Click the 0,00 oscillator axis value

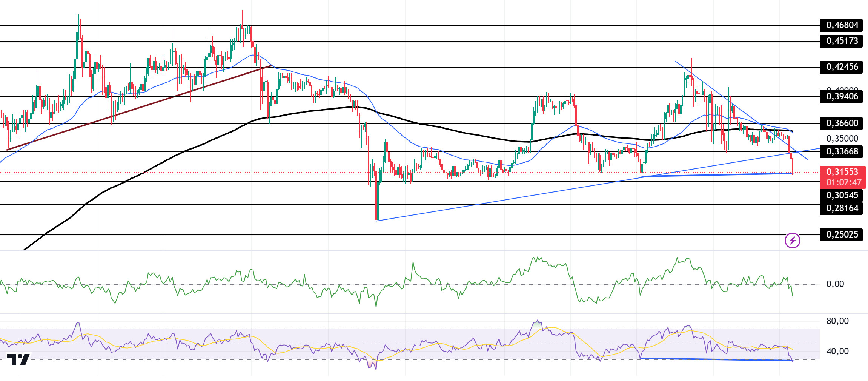pyautogui.click(x=835, y=284)
